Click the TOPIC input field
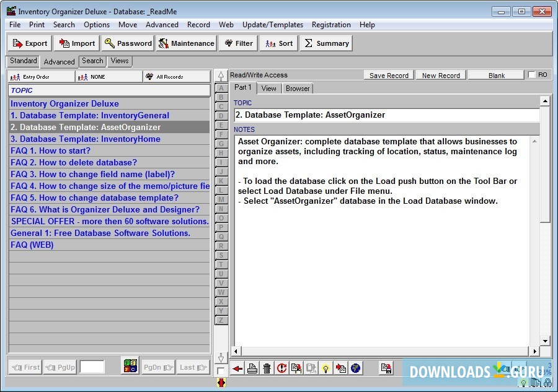Screen dimensions: 558x392 pyautogui.click(x=386, y=115)
